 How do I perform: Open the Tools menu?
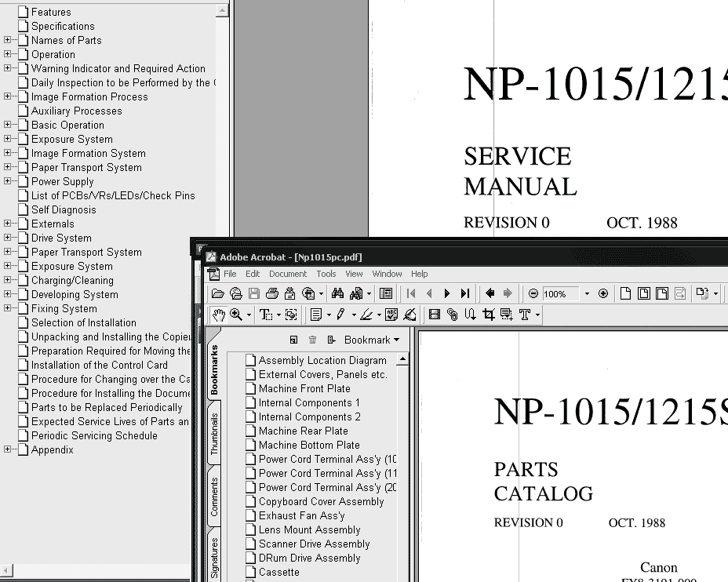(x=326, y=274)
